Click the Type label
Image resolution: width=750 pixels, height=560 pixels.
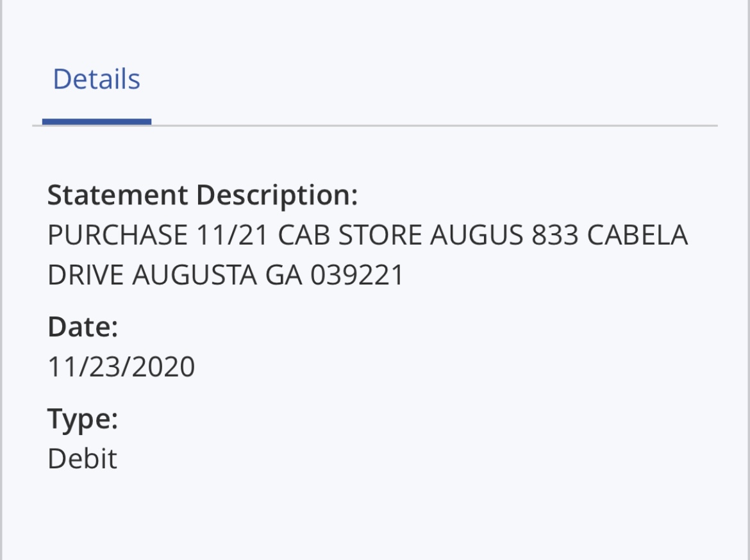[x=83, y=420]
